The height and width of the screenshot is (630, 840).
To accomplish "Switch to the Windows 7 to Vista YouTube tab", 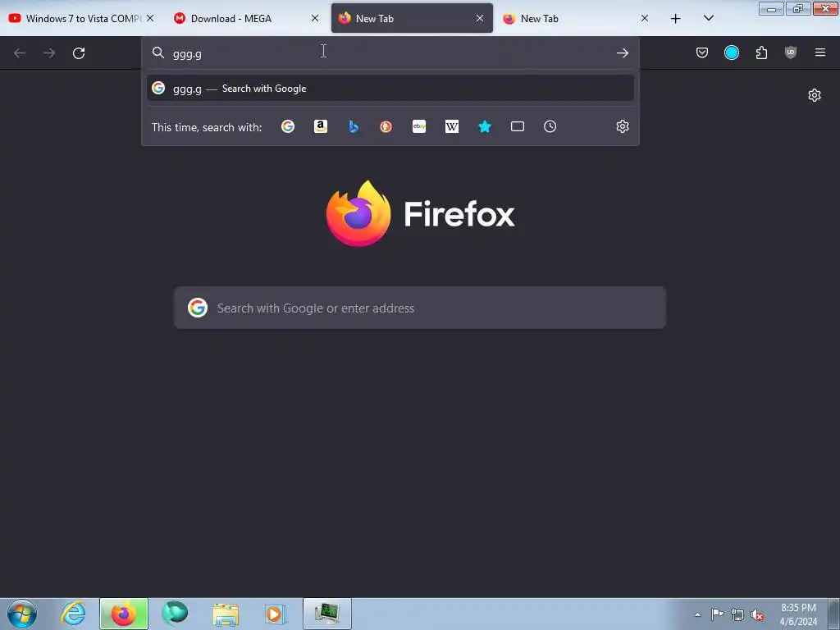I will click(x=80, y=18).
